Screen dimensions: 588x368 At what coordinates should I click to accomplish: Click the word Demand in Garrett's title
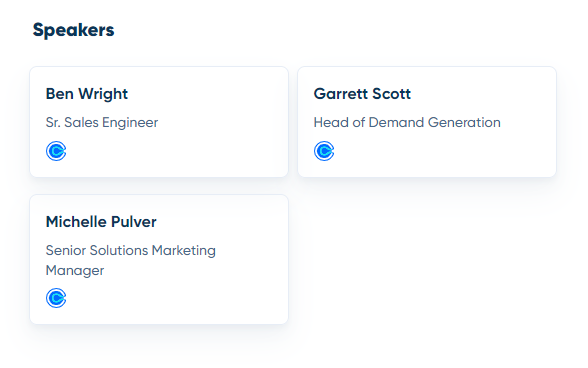[x=396, y=122]
